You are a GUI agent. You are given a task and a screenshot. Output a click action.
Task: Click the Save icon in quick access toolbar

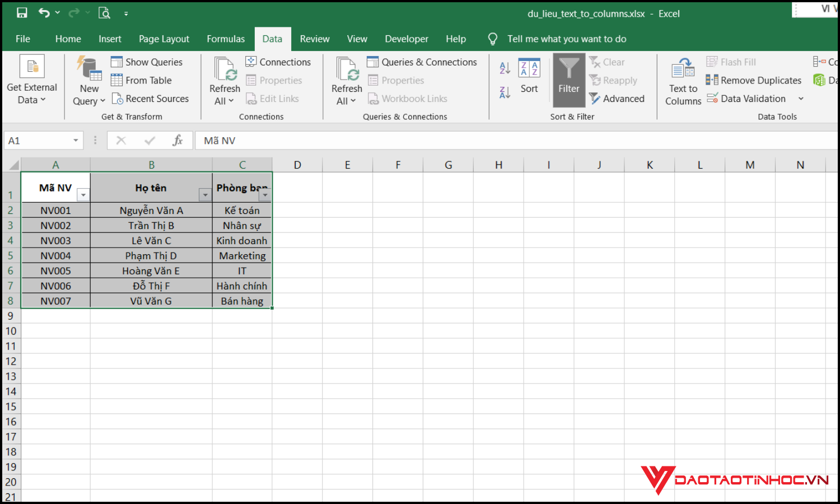(22, 13)
